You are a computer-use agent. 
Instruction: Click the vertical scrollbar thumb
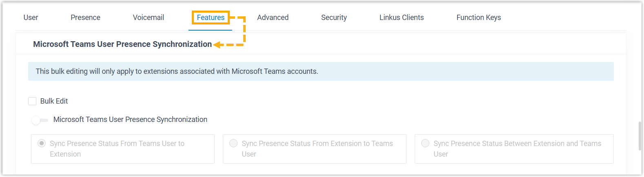(x=640, y=136)
